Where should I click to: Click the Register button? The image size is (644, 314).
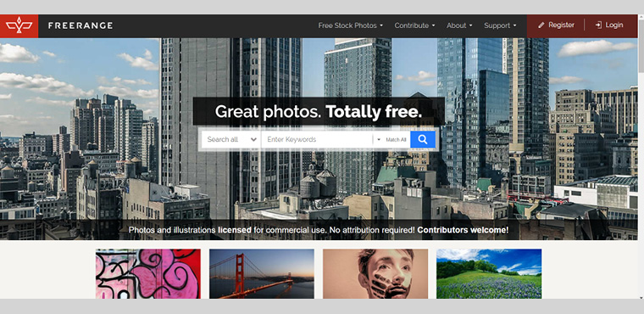click(556, 25)
